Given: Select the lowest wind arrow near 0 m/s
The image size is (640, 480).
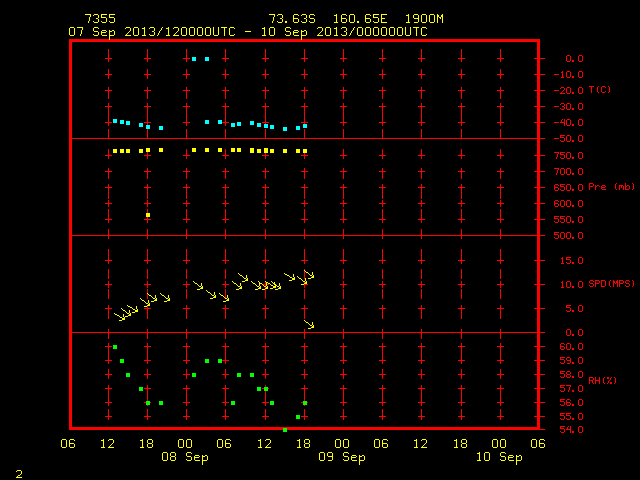Looking at the screenshot, I should click(309, 324).
